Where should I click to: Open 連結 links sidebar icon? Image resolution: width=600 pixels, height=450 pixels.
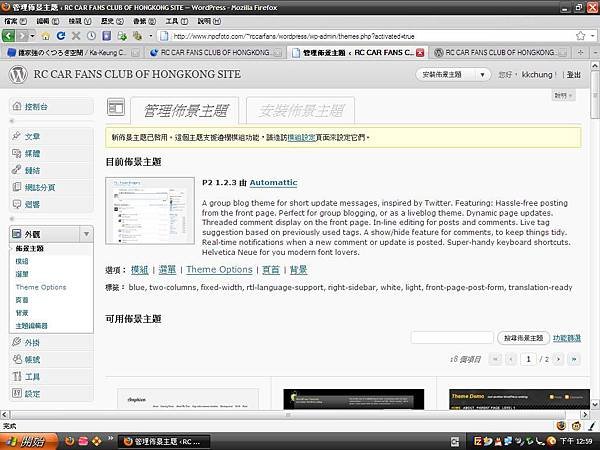tap(16, 170)
